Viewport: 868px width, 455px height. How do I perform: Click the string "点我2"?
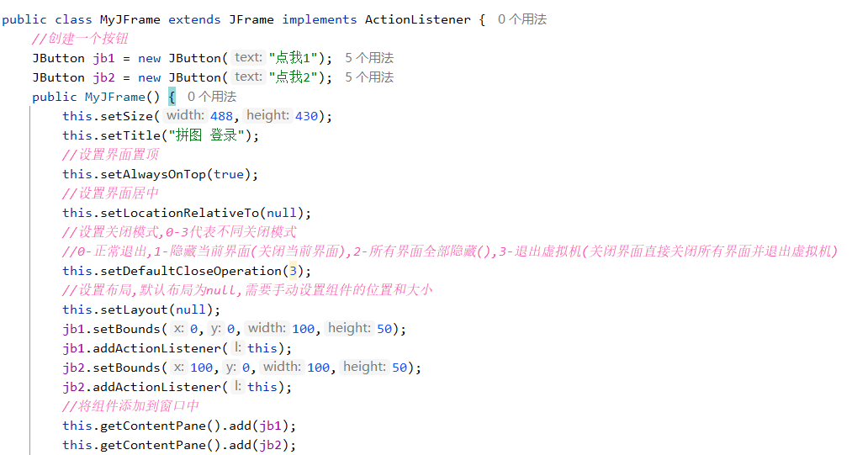click(x=293, y=77)
